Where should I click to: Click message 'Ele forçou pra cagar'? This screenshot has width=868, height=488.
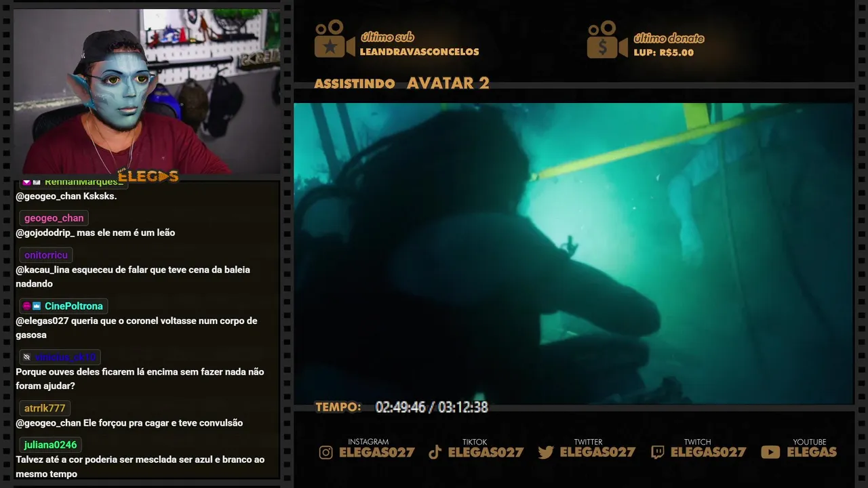pyautogui.click(x=129, y=423)
